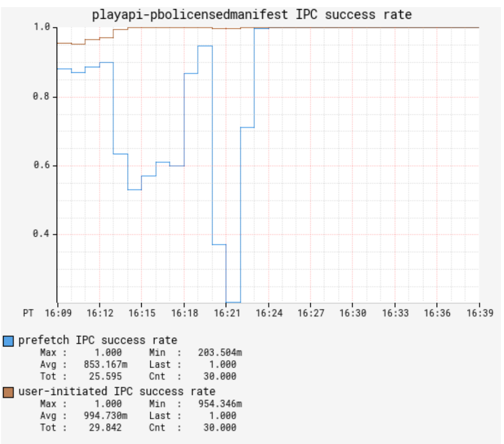The image size is (504, 444).
Task: Click the 16:30 x-axis time label
Action: [353, 313]
